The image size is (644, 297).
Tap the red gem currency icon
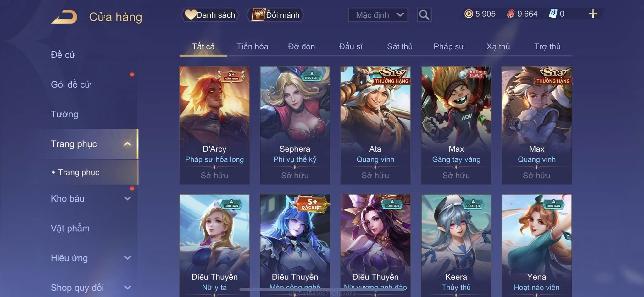511,14
